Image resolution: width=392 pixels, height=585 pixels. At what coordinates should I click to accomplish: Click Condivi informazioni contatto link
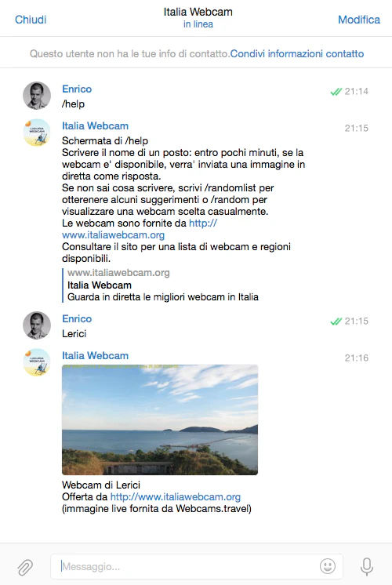(x=297, y=54)
